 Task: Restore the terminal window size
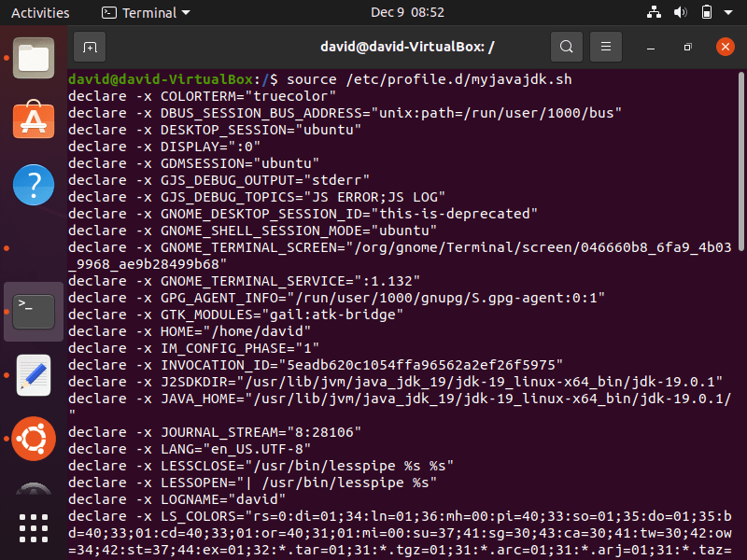pyautogui.click(x=687, y=46)
